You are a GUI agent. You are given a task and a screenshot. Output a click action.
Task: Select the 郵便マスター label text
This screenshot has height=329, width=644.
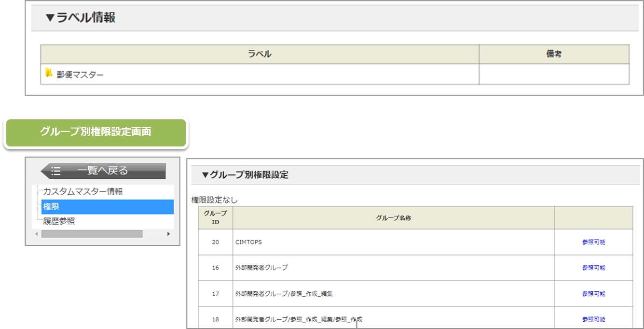coord(80,75)
